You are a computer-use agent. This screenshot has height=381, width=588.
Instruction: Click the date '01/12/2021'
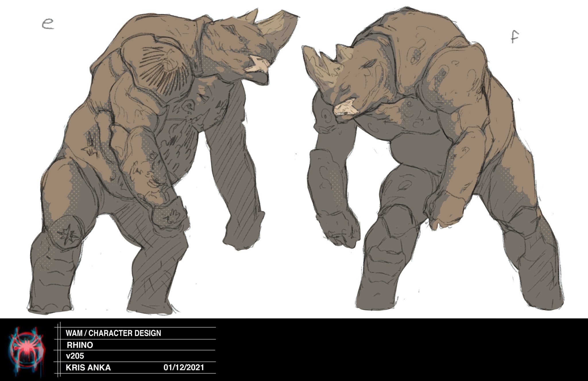click(x=184, y=367)
